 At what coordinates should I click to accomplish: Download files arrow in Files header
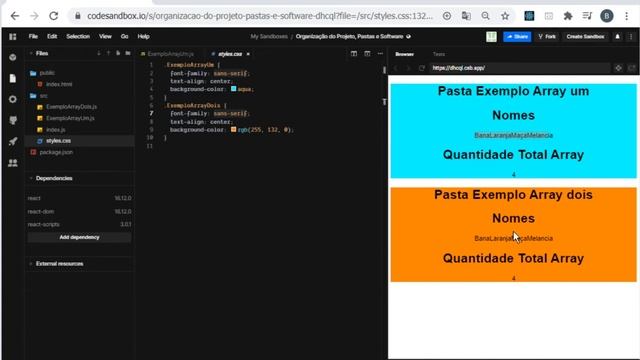pyautogui.click(x=99, y=53)
